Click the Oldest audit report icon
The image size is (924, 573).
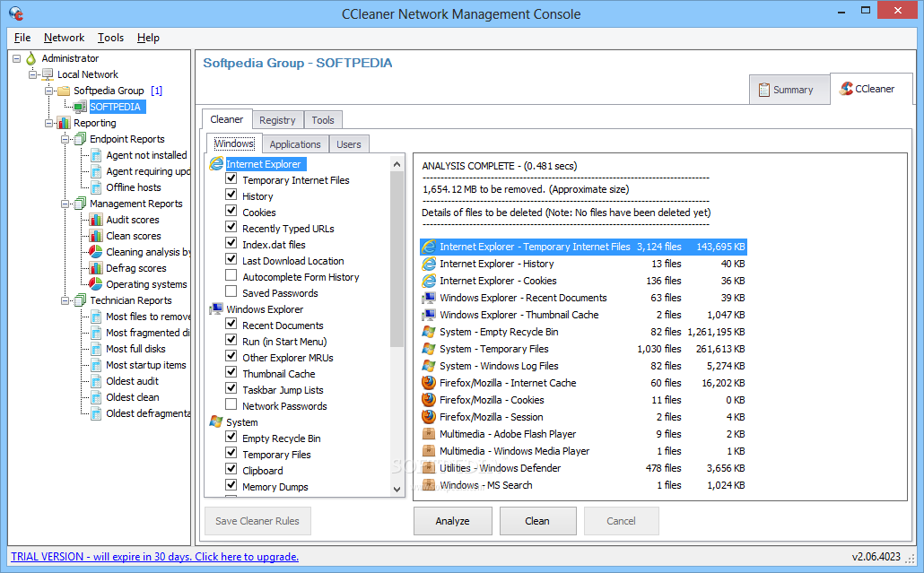(x=96, y=381)
